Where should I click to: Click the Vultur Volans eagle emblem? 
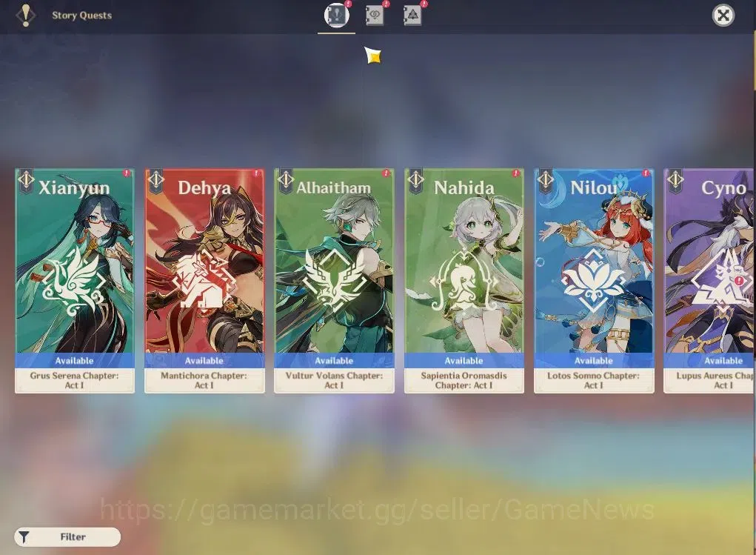tap(334, 280)
